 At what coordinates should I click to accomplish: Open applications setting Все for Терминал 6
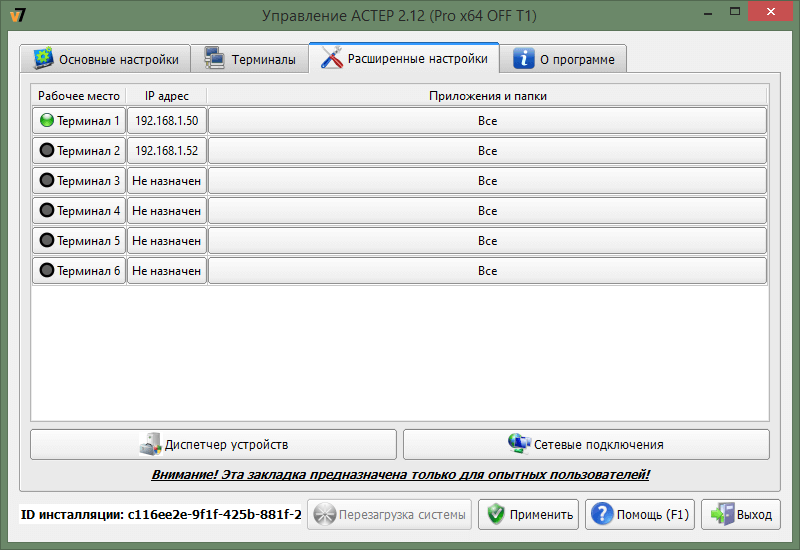(x=487, y=271)
